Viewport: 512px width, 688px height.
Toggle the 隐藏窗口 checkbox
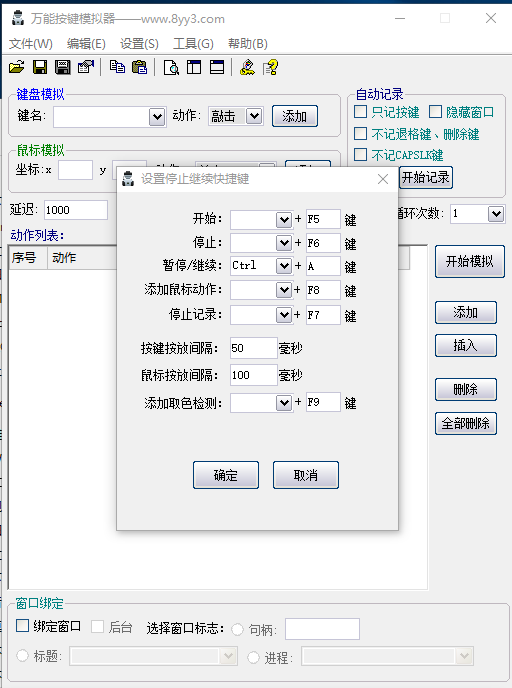(435, 112)
